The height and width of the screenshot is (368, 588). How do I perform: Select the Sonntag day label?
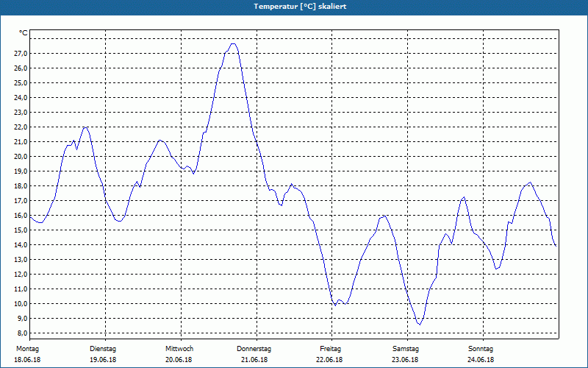[481, 349]
